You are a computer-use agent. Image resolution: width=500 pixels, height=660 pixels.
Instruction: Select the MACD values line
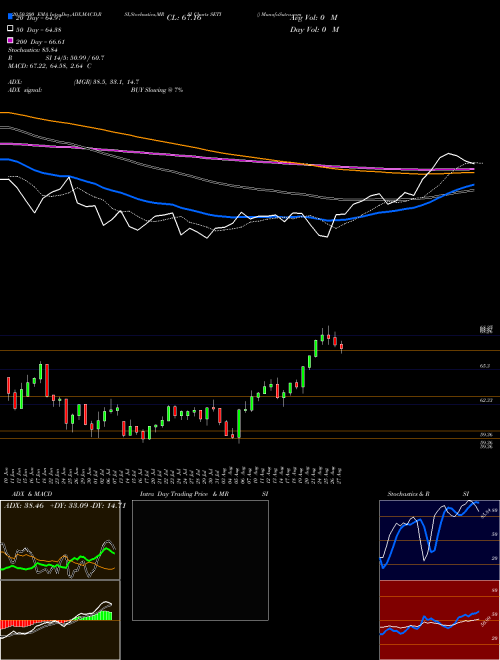[x=50, y=66]
